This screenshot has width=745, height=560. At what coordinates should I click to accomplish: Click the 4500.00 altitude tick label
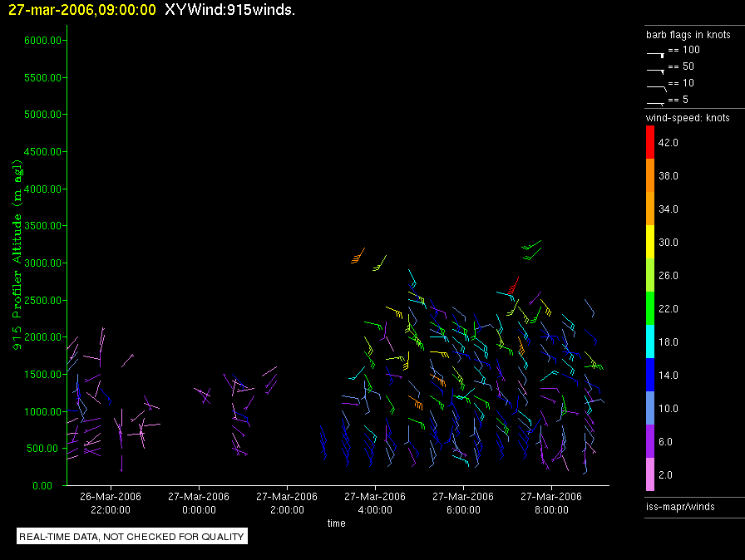pos(42,151)
